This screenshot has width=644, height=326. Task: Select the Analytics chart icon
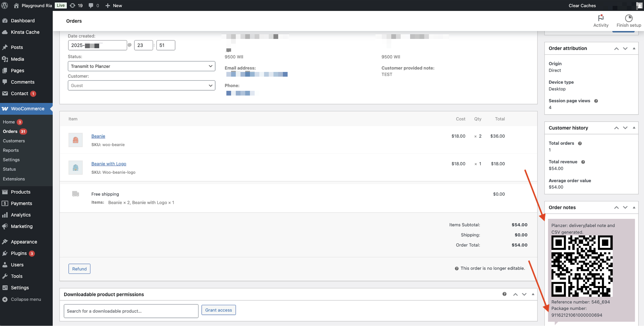coord(5,215)
